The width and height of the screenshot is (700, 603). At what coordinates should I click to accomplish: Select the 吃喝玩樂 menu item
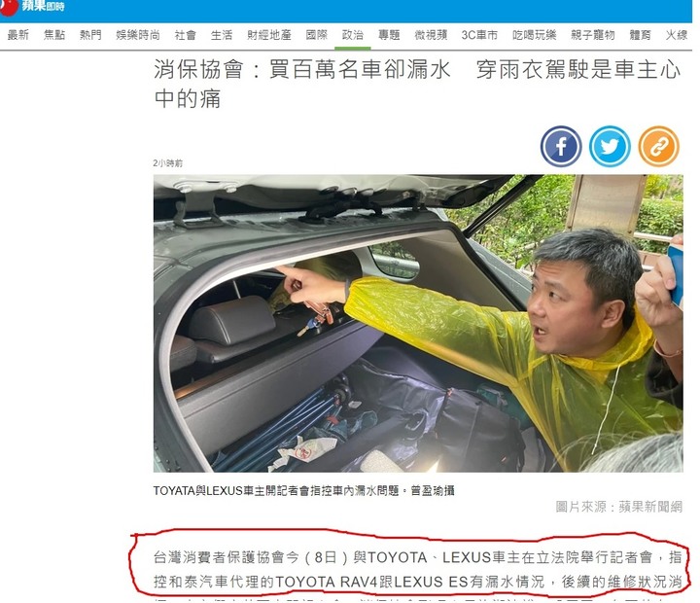tap(534, 35)
